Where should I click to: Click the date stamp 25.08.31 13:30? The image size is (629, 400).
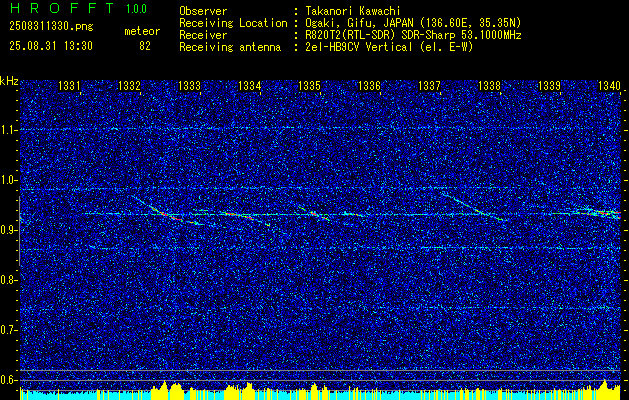[x=51, y=46]
